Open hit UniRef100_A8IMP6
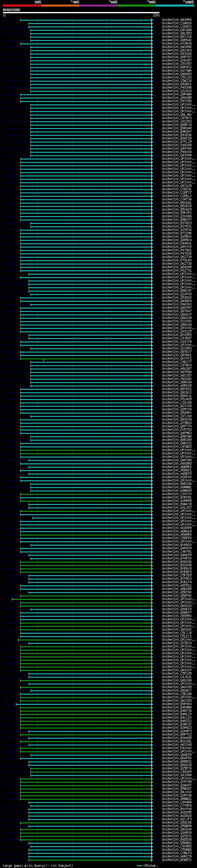Image resolution: width=197 pixels, height=868 pixels. [176, 20]
